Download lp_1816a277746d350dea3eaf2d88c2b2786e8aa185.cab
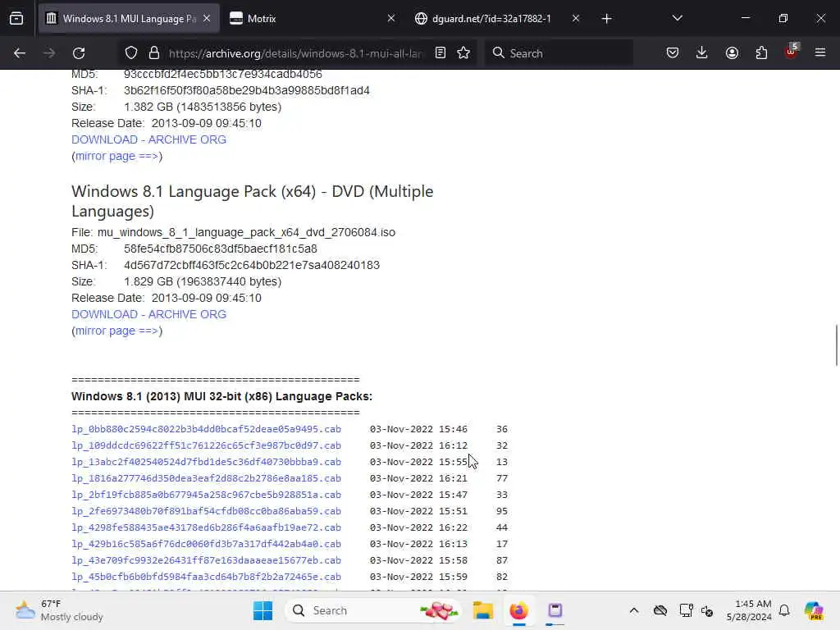 tap(206, 478)
